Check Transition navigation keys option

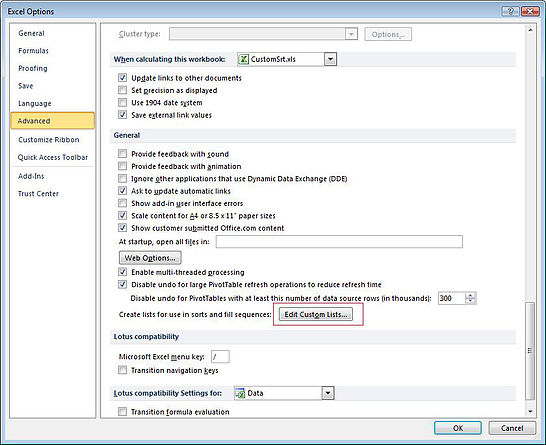[x=123, y=370]
